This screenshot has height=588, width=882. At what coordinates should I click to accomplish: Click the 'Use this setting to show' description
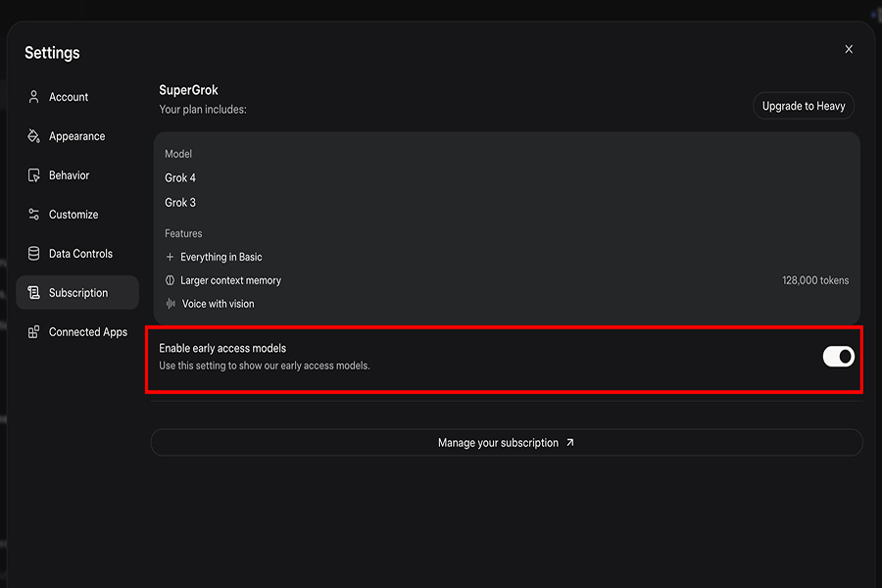265,366
